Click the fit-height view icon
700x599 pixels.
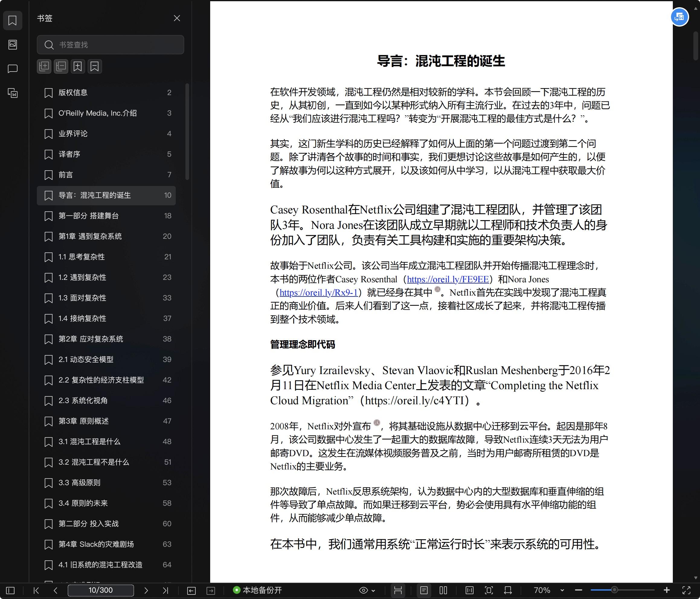470,590
